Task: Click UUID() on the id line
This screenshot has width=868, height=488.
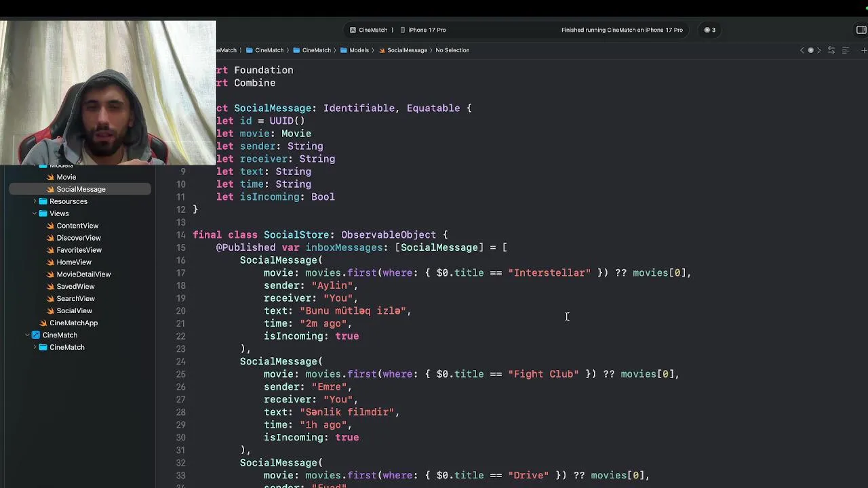Action: [x=287, y=121]
